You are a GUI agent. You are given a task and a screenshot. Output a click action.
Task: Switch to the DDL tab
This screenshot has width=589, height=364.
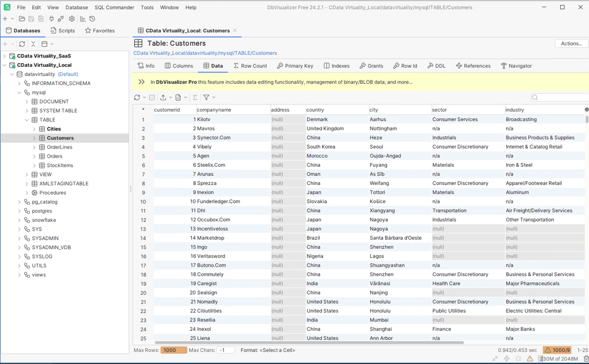click(x=436, y=66)
